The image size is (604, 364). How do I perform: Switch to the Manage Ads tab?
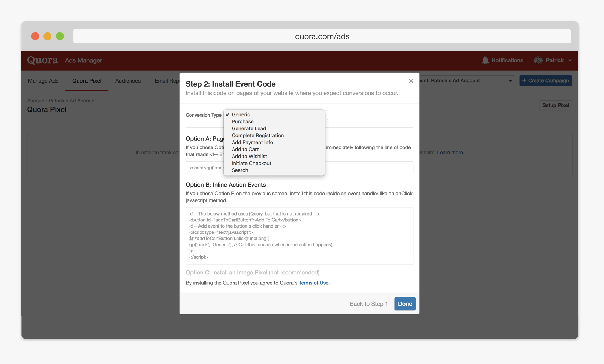tap(43, 81)
